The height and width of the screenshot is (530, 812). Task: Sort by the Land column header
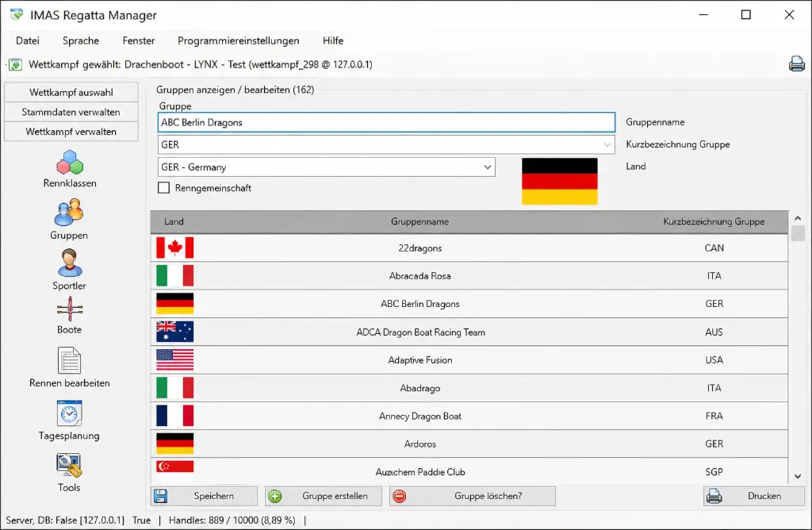click(x=174, y=221)
